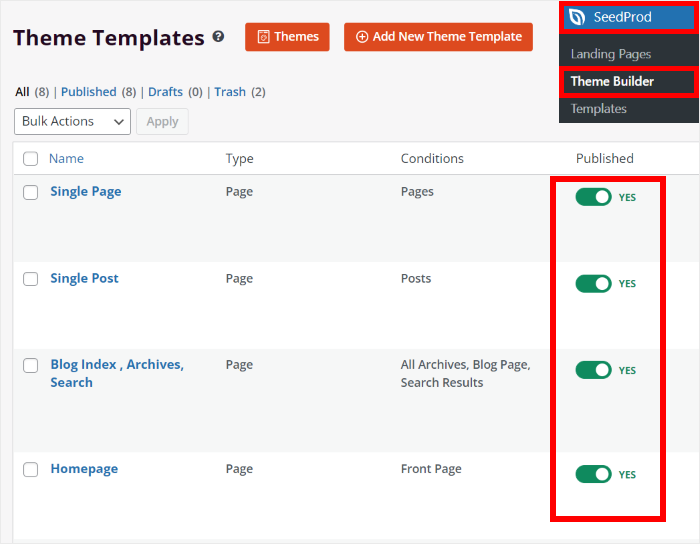Click 'Posts' condition cell

[x=416, y=278]
